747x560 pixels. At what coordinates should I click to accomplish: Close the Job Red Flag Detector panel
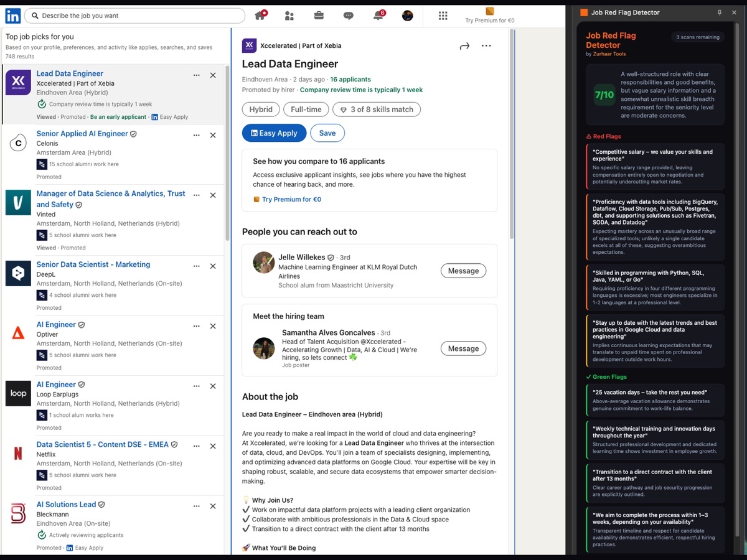734,12
